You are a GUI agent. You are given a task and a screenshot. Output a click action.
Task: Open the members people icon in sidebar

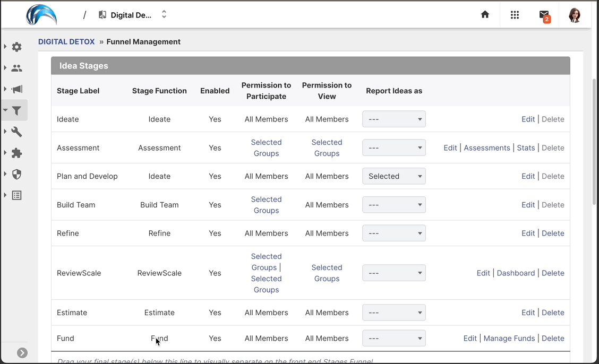pyautogui.click(x=17, y=68)
